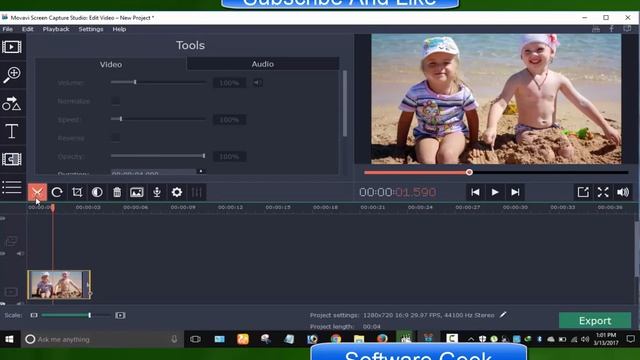
Task: Tick the Reverse checkbox
Action: [116, 138]
